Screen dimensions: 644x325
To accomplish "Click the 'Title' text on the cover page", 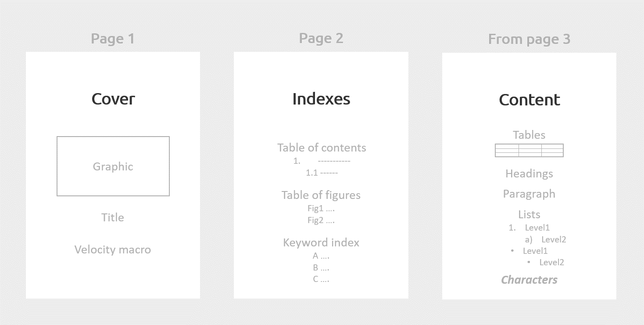I will tap(113, 217).
